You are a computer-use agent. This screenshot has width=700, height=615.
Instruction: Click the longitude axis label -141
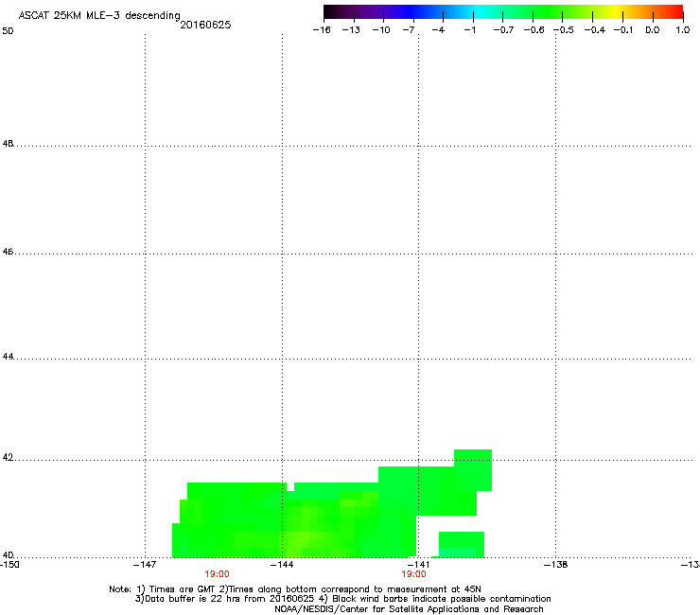[x=418, y=565]
